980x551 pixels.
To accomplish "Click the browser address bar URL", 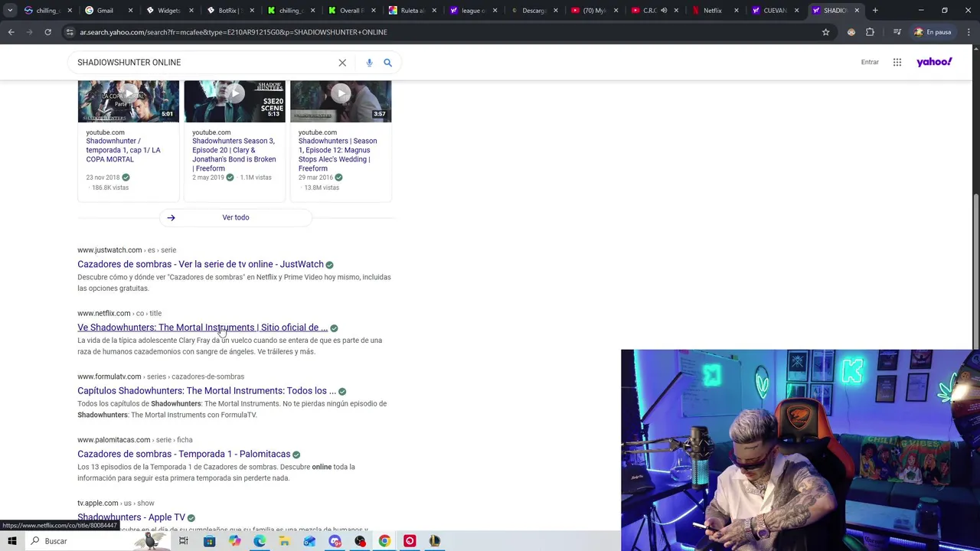I will [233, 32].
